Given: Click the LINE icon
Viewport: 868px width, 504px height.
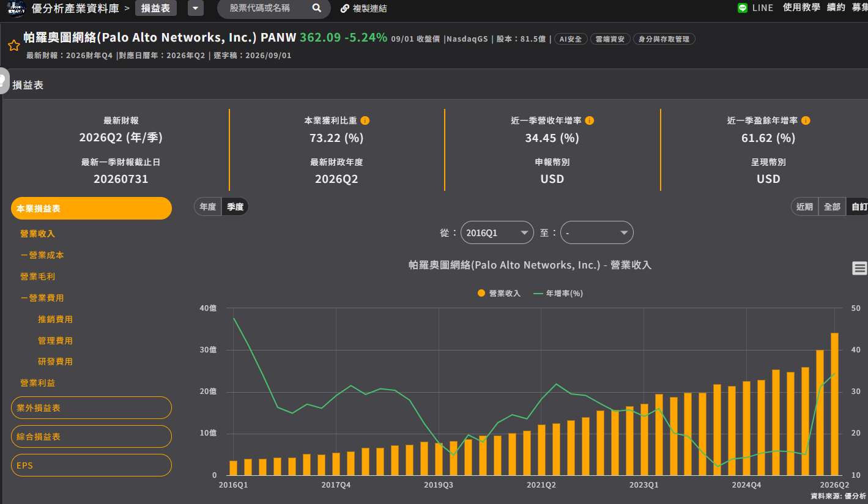Looking at the screenshot, I should (743, 8).
